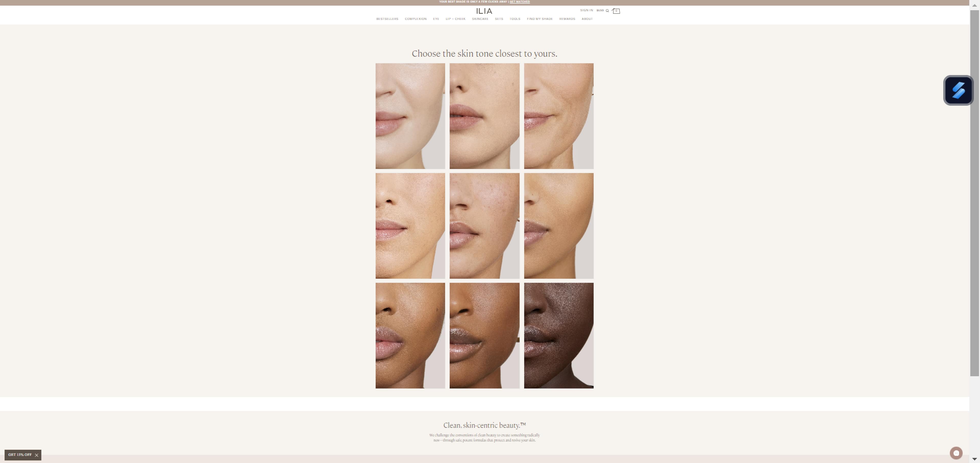Viewport: 980px width, 463px height.
Task: Open the search magnifying glass icon
Action: click(x=608, y=10)
